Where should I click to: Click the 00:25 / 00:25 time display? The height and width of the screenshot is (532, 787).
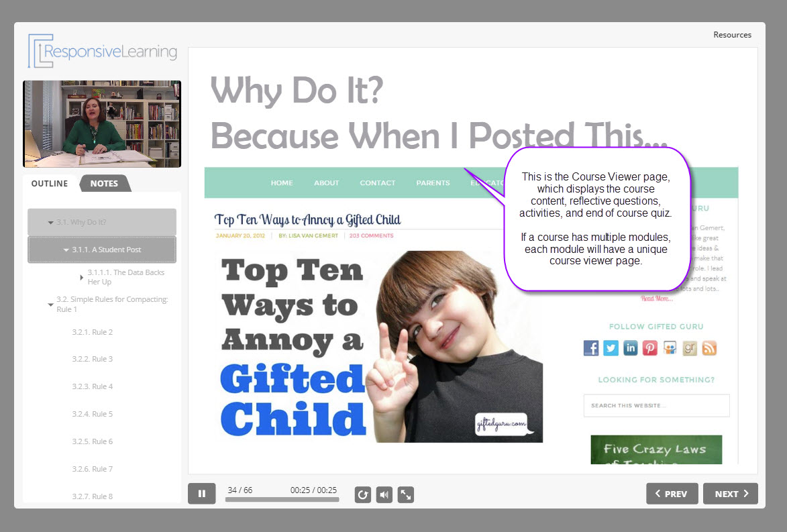[x=314, y=490]
